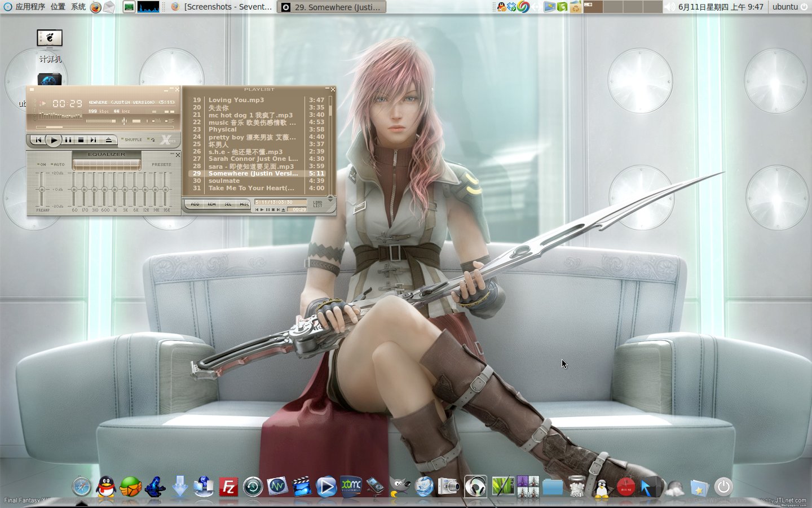Launch blue play-button media player in dock
The height and width of the screenshot is (508, 812).
click(x=326, y=487)
